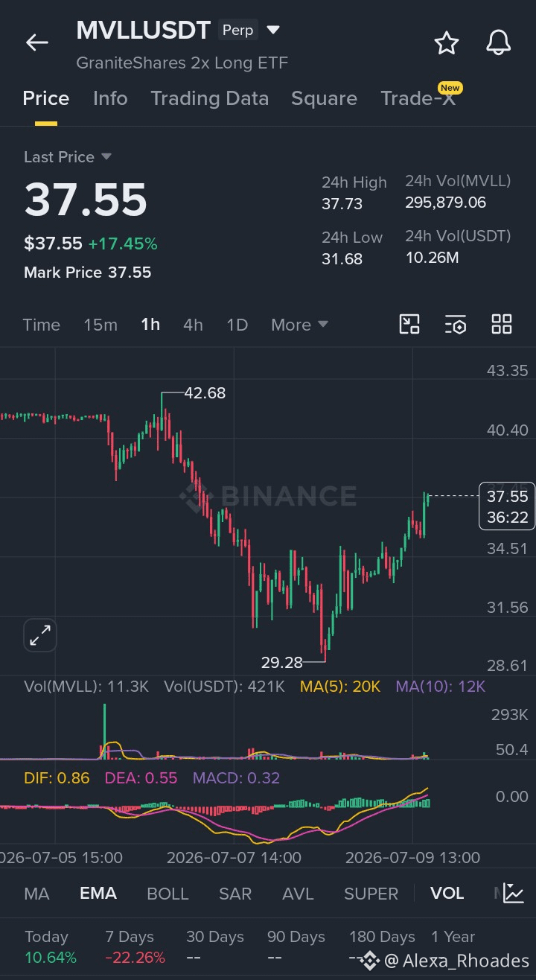Open the Trading Data tab
This screenshot has width=536, height=980.
(210, 98)
